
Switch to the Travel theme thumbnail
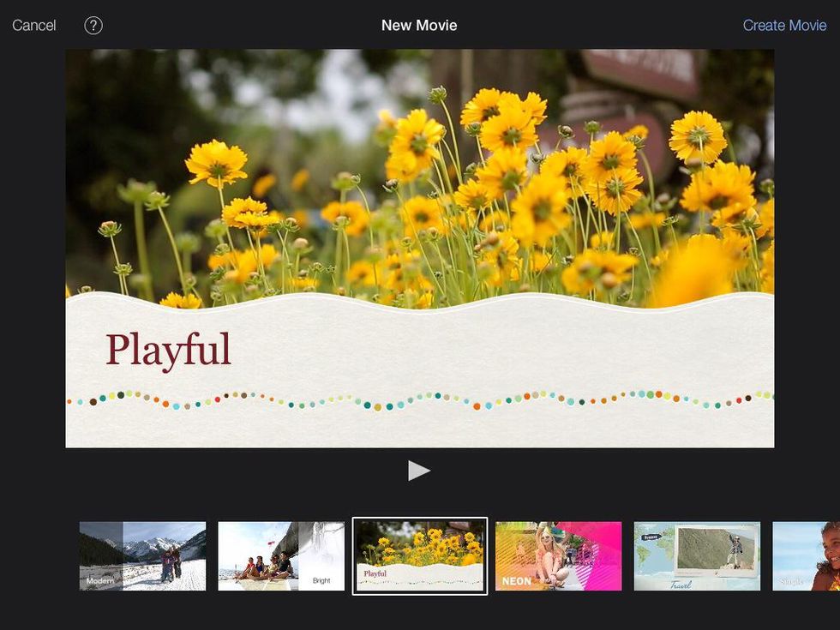(697, 555)
